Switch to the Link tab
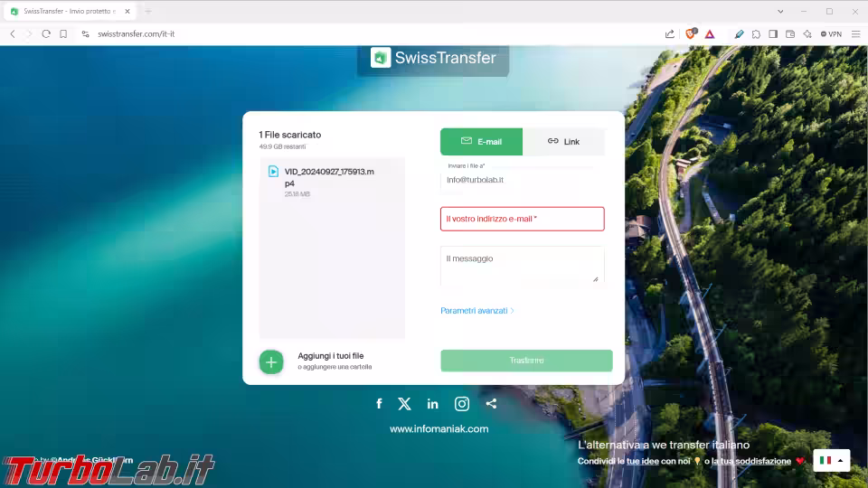This screenshot has width=868, height=488. tap(563, 142)
